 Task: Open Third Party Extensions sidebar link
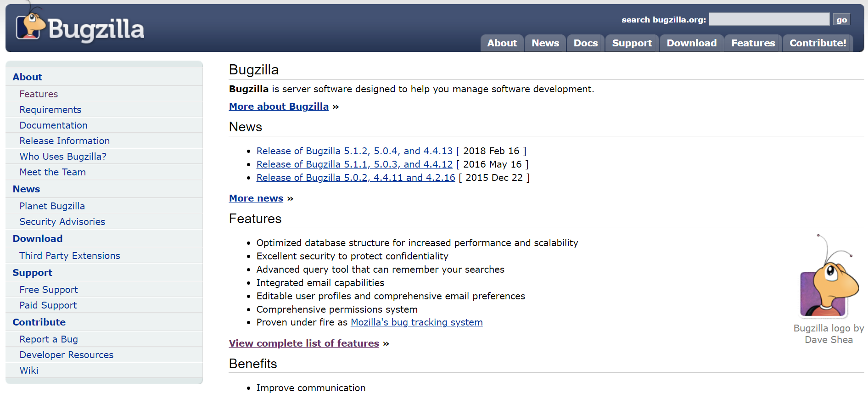point(70,256)
